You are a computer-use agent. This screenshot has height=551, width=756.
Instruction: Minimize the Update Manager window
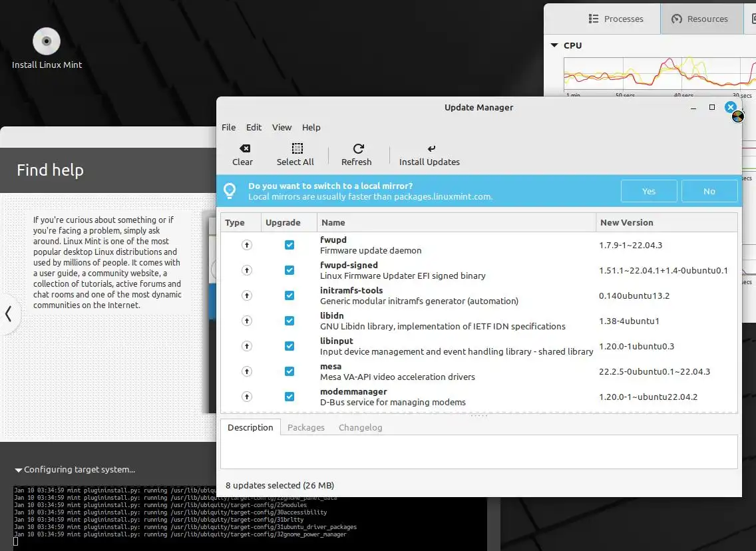coord(693,108)
